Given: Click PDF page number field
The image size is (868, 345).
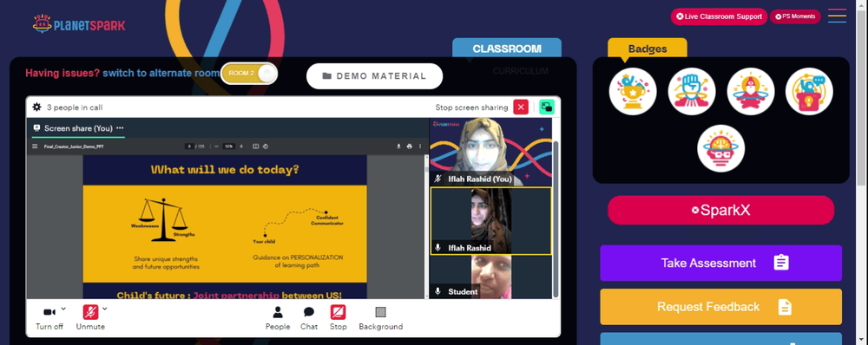Looking at the screenshot, I should pyautogui.click(x=189, y=146).
